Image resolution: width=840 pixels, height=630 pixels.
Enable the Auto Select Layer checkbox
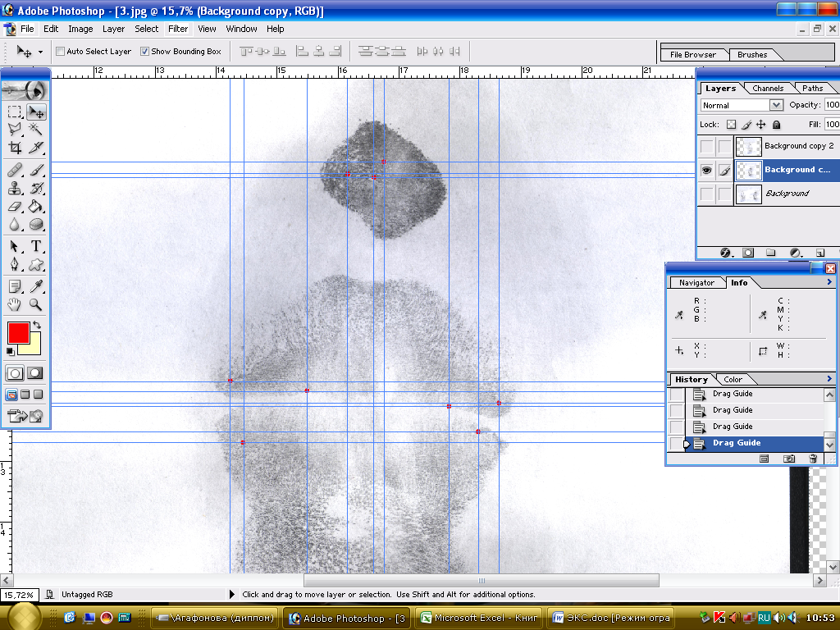61,52
